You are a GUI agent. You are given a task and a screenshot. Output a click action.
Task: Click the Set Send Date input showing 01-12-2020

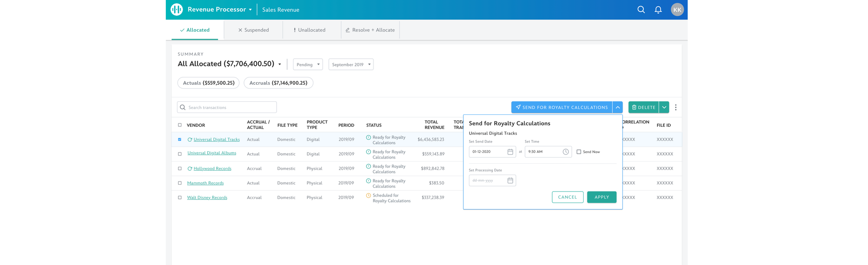click(492, 152)
